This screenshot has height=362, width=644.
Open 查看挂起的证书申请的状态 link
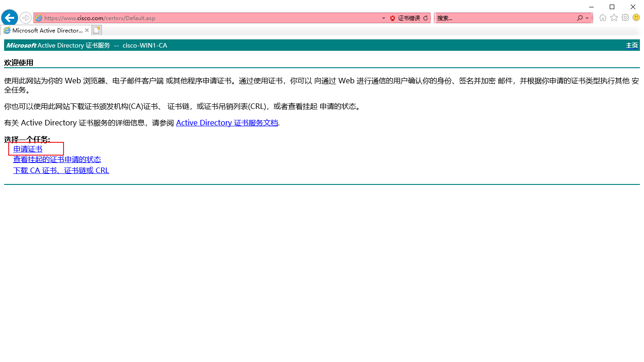tap(57, 159)
